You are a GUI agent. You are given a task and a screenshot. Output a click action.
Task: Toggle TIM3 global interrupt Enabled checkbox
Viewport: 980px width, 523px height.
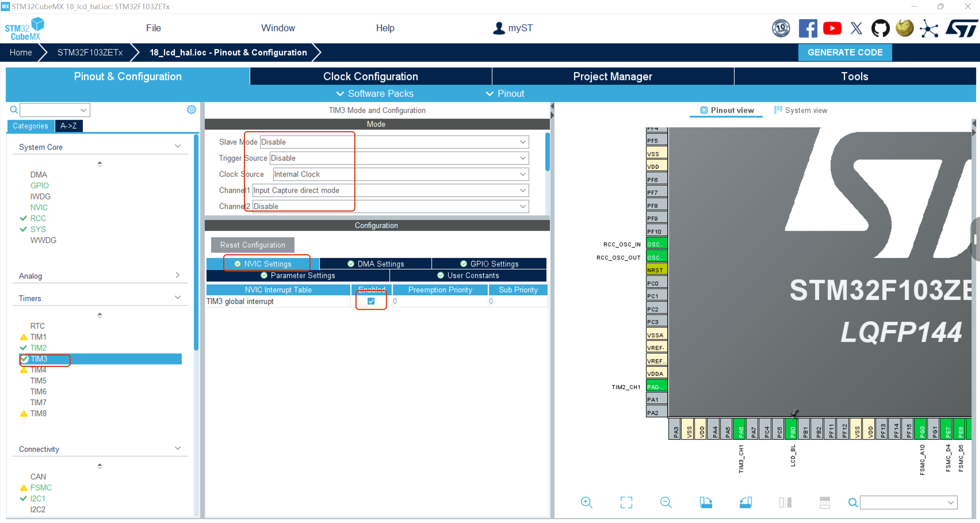coord(371,301)
